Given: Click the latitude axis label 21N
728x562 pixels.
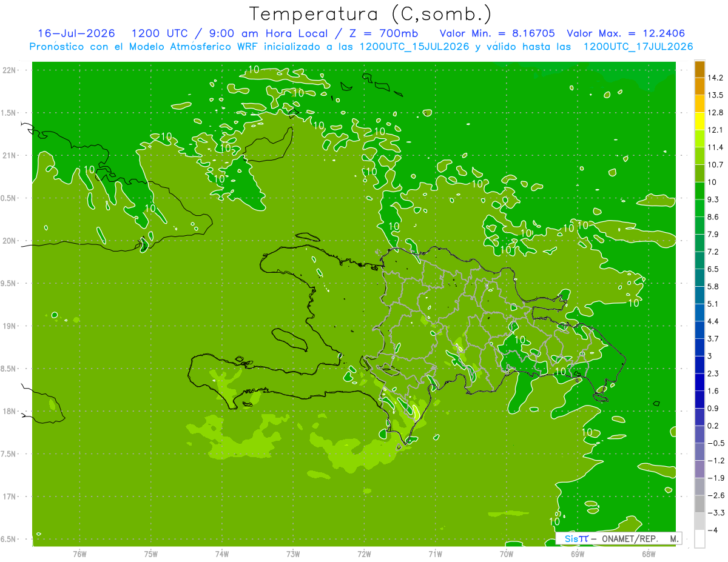Looking at the screenshot, I should pos(8,155).
